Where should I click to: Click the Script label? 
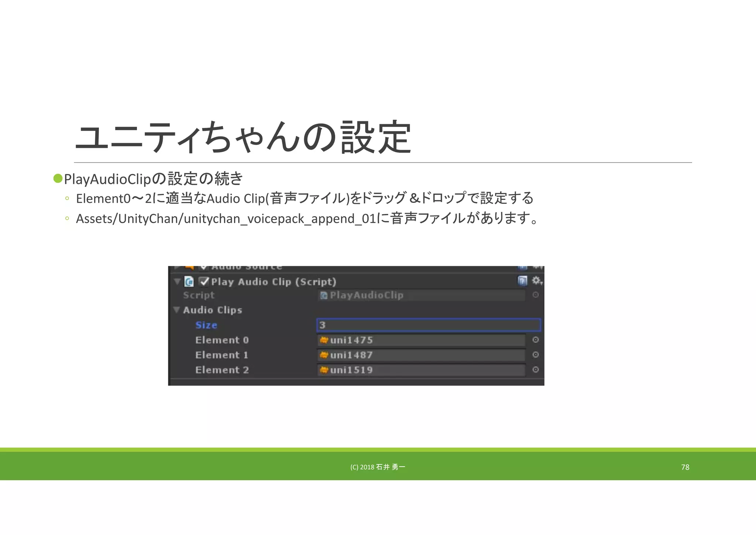coord(199,295)
